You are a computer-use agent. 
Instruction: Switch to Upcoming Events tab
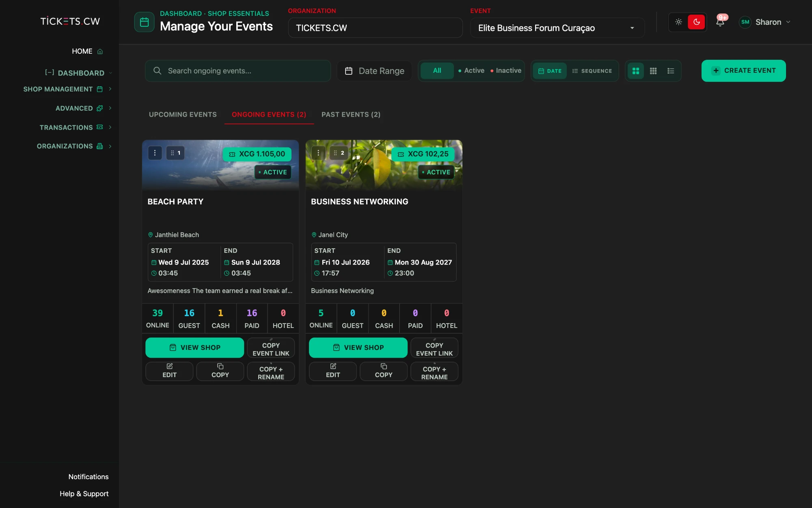pyautogui.click(x=183, y=115)
